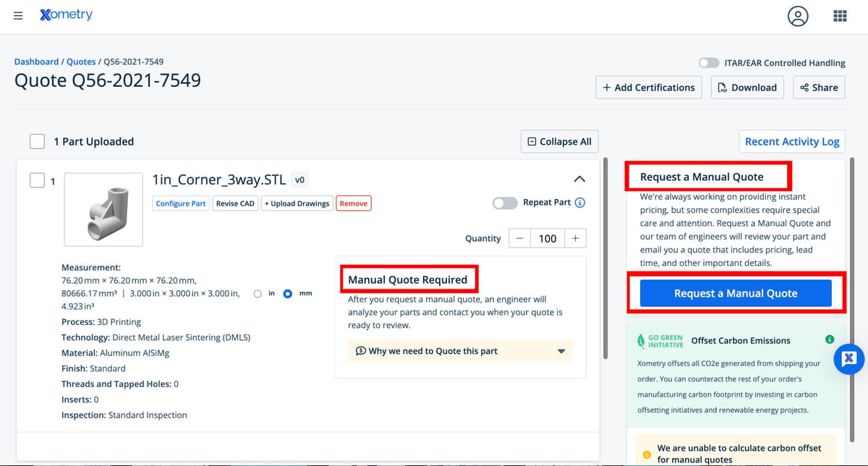Viewport: 868px width, 466px height.
Task: Click the Collapse All button
Action: (560, 142)
